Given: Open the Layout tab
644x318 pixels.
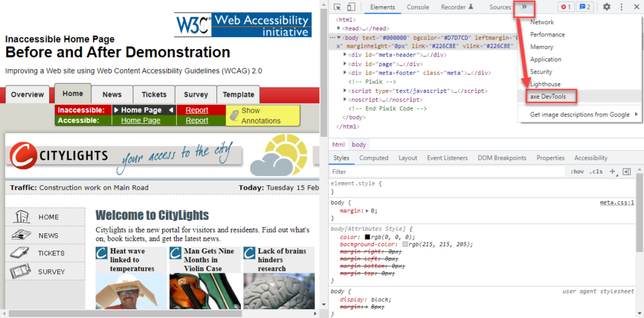Looking at the screenshot, I should (408, 158).
